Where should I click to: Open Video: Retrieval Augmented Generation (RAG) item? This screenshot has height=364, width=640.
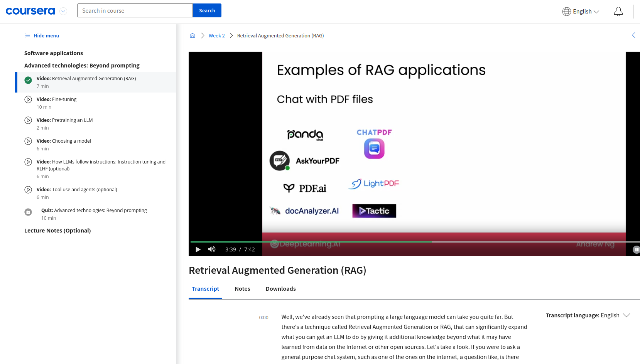[x=96, y=82]
